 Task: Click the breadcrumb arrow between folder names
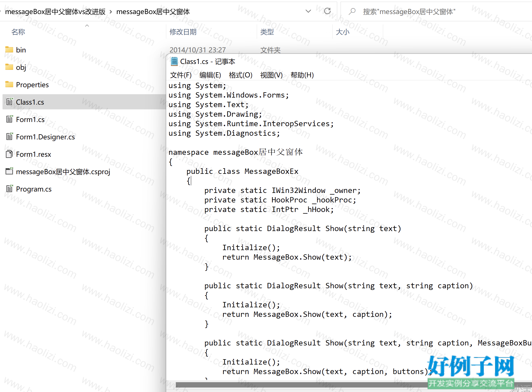111,12
